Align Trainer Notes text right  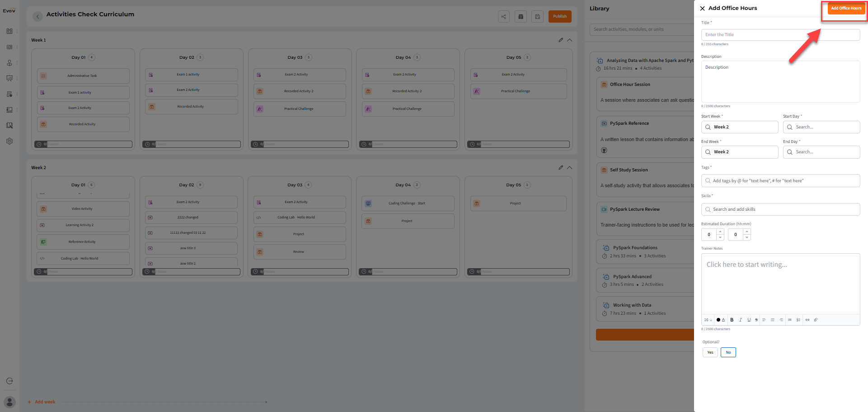click(x=781, y=320)
